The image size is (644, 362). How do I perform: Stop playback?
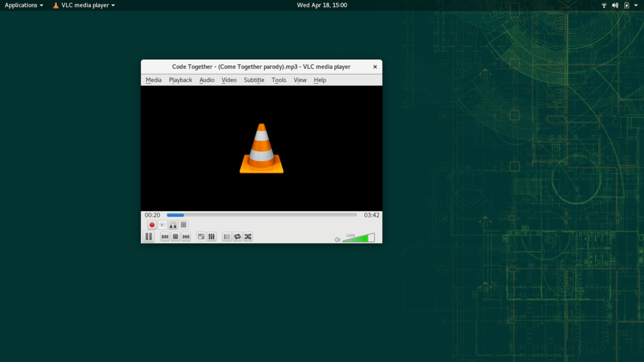coord(175,237)
